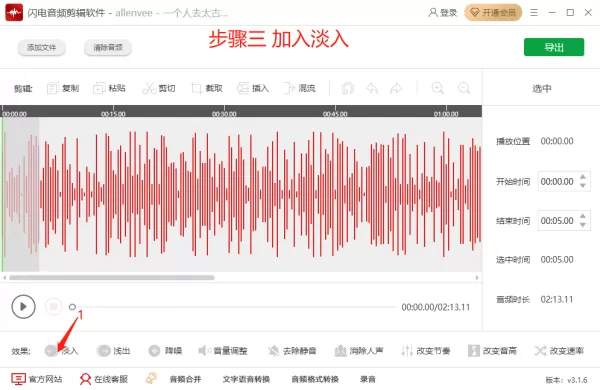Stop playback with the stop button
This screenshot has height=390, width=600.
click(x=54, y=307)
